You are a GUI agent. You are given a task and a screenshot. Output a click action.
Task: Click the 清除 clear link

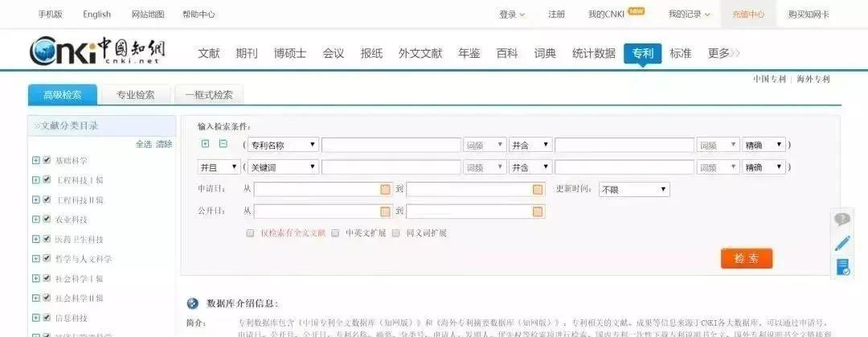164,144
